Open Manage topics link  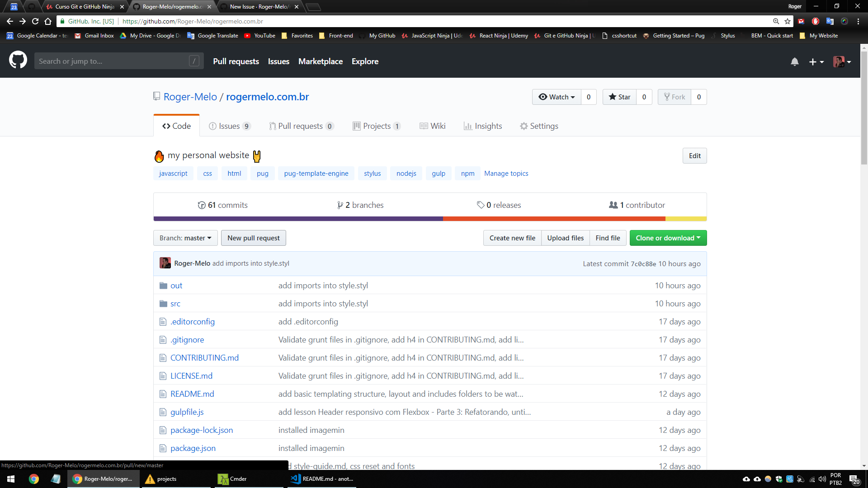point(506,173)
